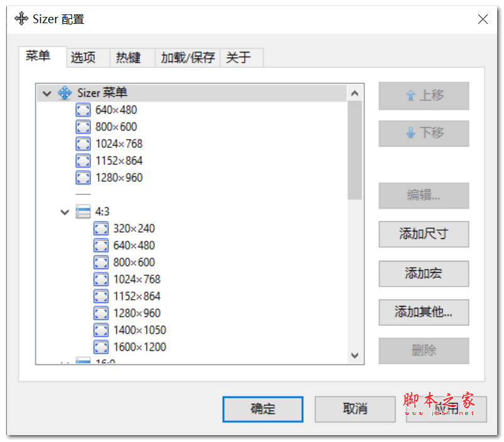Collapse the Sizer 菜单 tree node
This screenshot has width=504, height=442.
coord(46,93)
